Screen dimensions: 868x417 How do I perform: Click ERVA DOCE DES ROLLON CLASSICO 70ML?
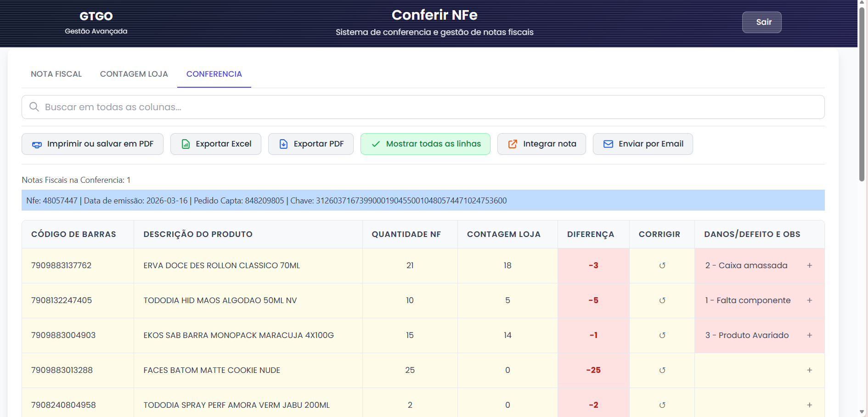[x=222, y=265]
